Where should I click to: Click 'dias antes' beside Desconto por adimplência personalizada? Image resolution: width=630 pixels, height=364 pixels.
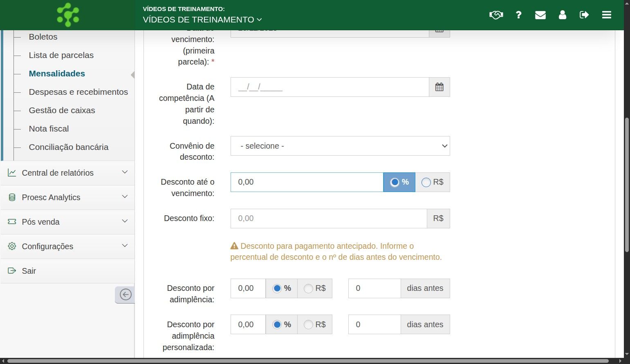click(425, 324)
